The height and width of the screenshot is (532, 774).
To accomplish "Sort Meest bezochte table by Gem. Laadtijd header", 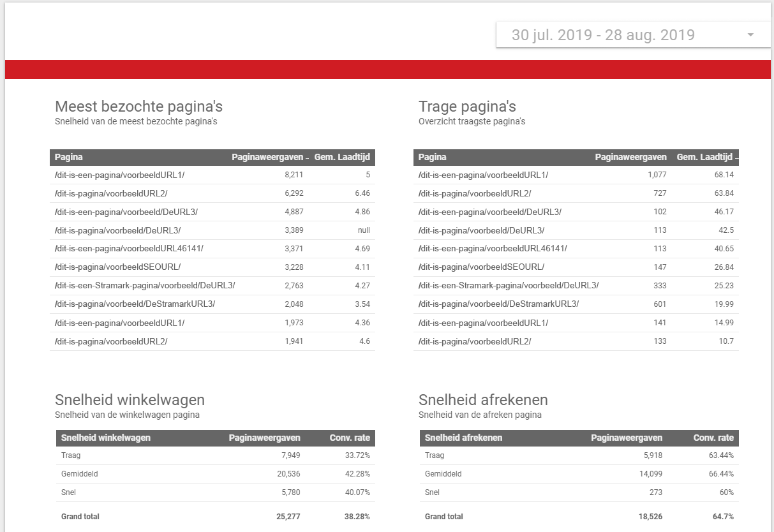I will pos(342,157).
